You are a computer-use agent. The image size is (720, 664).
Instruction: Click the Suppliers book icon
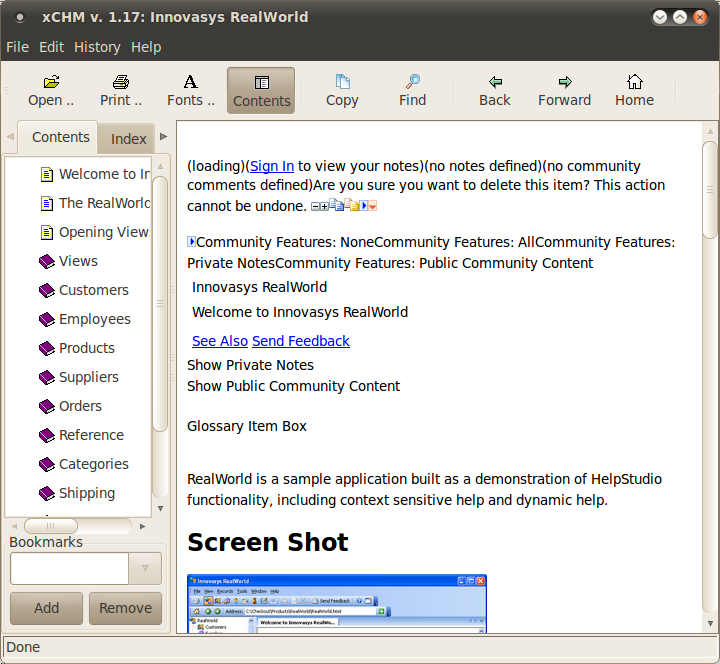pos(47,377)
